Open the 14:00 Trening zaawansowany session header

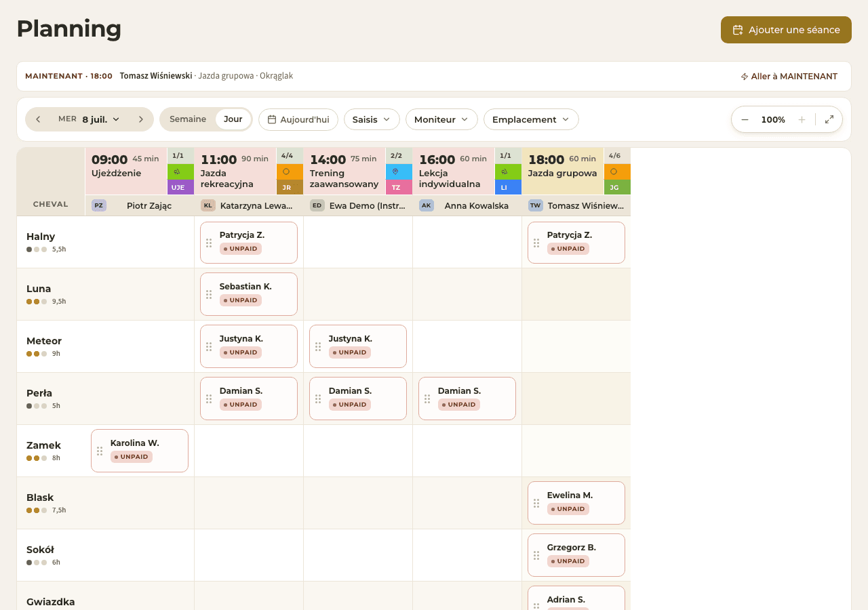[x=344, y=171]
